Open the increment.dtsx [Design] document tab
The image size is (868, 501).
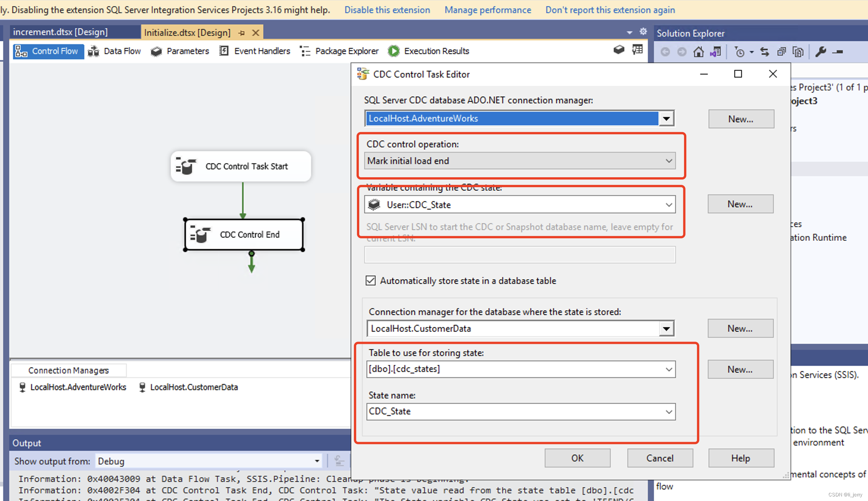pos(61,32)
